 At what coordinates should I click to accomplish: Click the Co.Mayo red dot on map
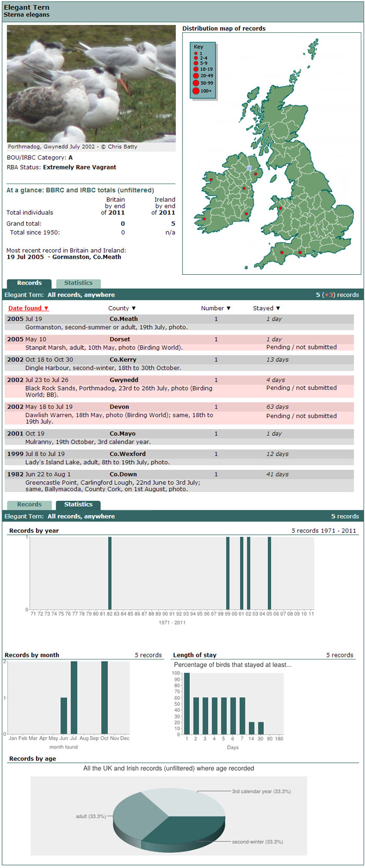[x=211, y=180]
